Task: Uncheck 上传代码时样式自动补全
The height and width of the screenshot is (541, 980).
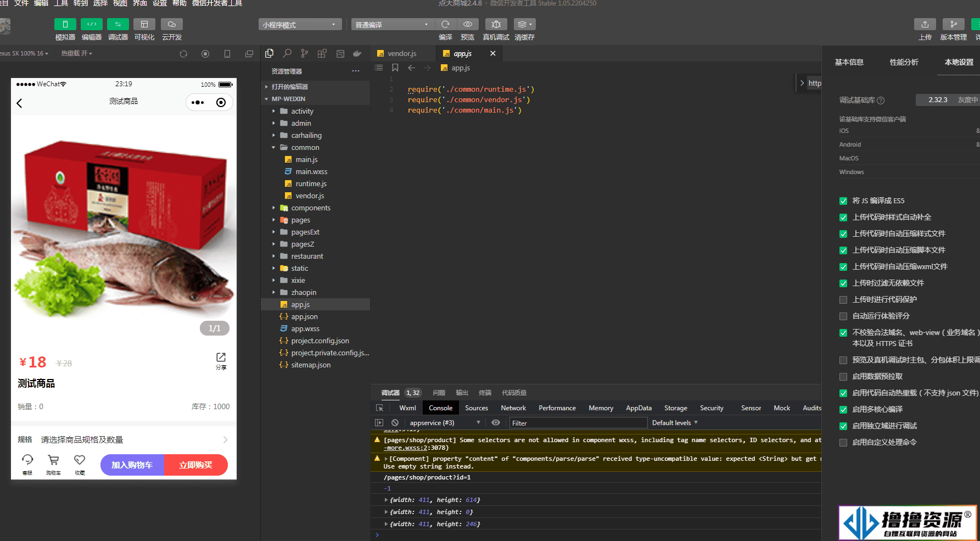Action: point(843,217)
